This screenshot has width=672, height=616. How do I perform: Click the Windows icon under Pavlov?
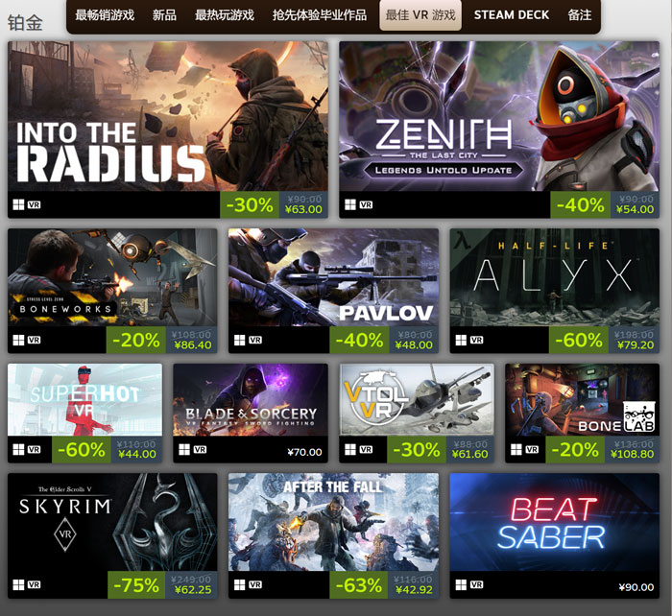[x=240, y=340]
